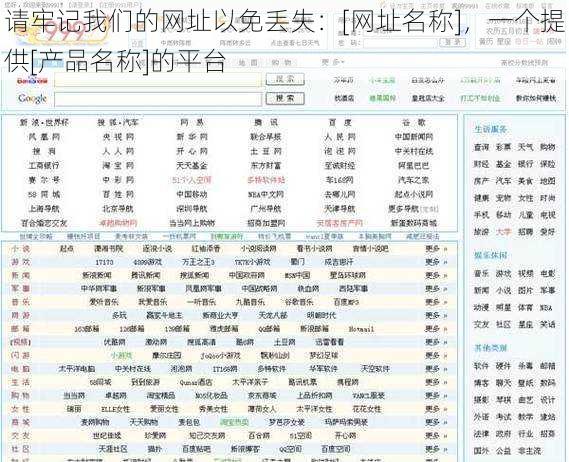Click the Google logo beside the search box
Viewport: 569px width, 462px height.
[x=32, y=98]
